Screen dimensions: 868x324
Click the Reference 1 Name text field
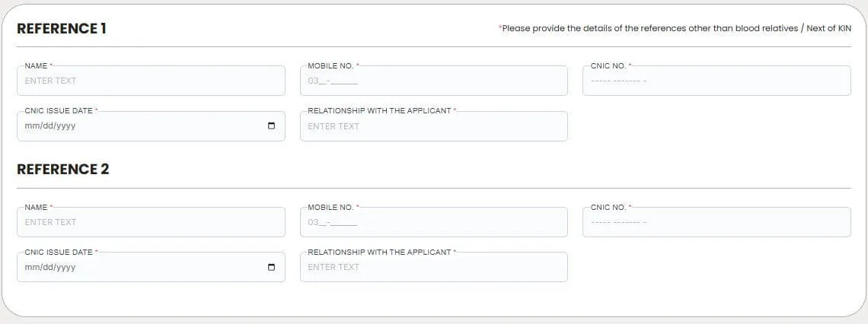151,81
